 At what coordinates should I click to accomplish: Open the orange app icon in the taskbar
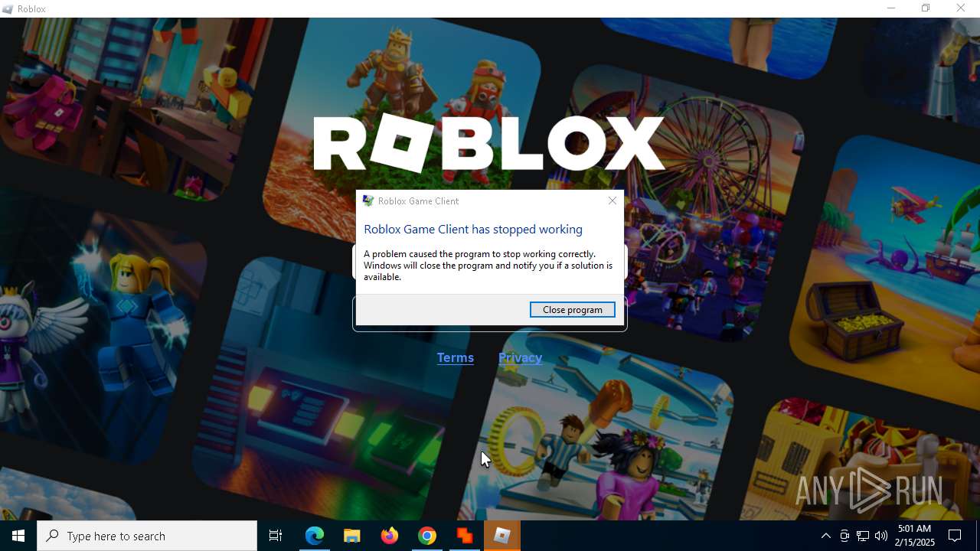click(x=465, y=536)
